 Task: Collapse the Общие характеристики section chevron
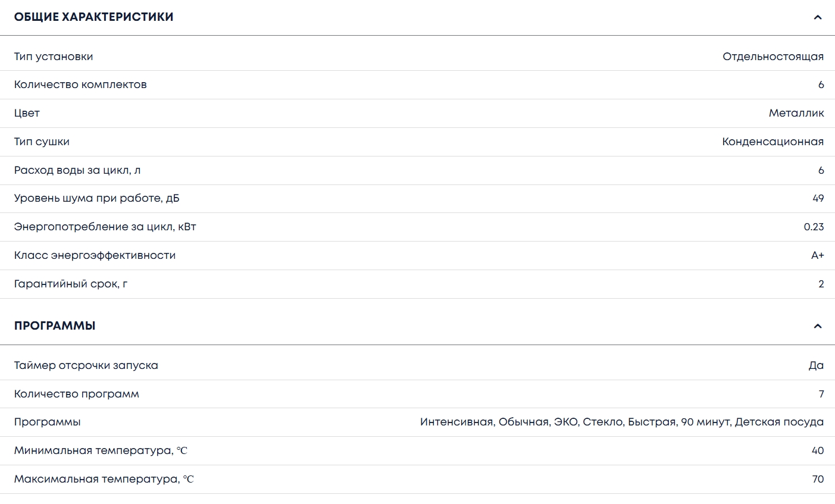tap(818, 17)
